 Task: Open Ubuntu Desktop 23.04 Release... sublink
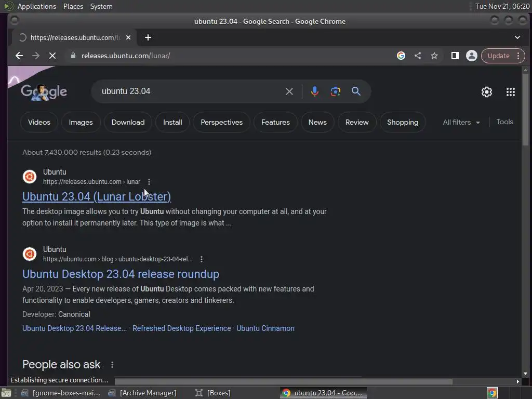pos(74,328)
